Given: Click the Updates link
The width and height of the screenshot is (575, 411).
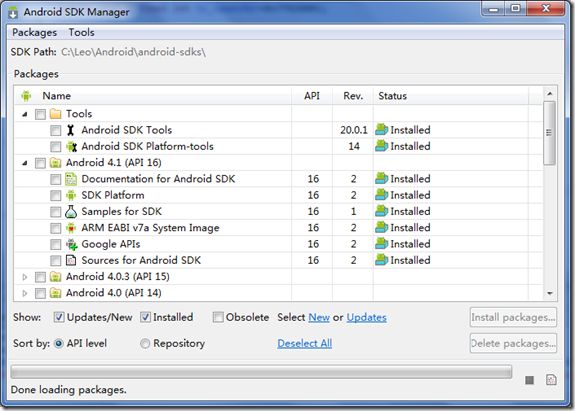Looking at the screenshot, I should pos(366,318).
